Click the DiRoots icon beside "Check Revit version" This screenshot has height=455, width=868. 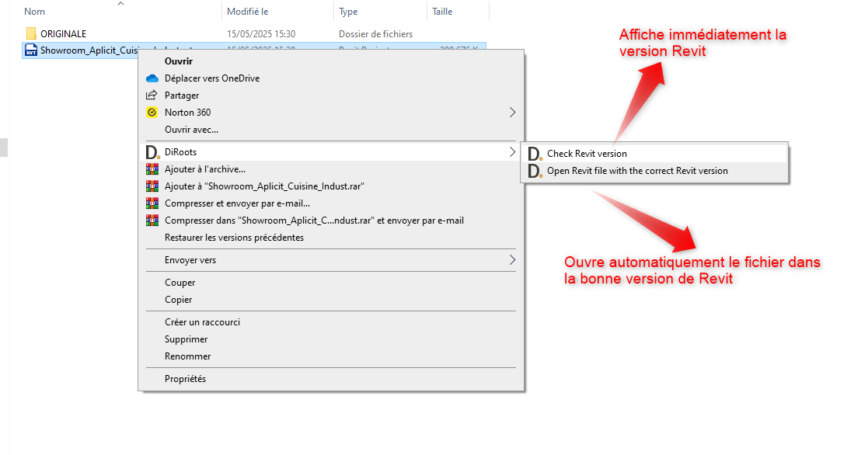click(x=533, y=153)
